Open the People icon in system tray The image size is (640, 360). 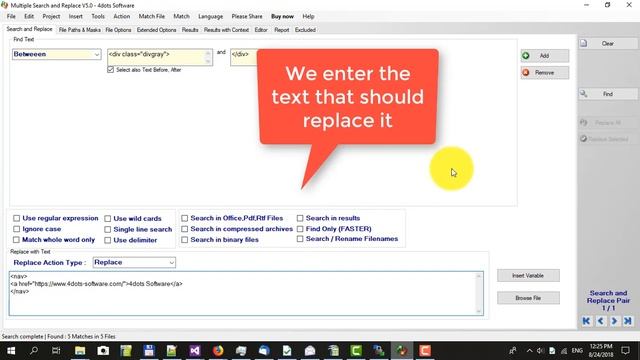point(513,351)
